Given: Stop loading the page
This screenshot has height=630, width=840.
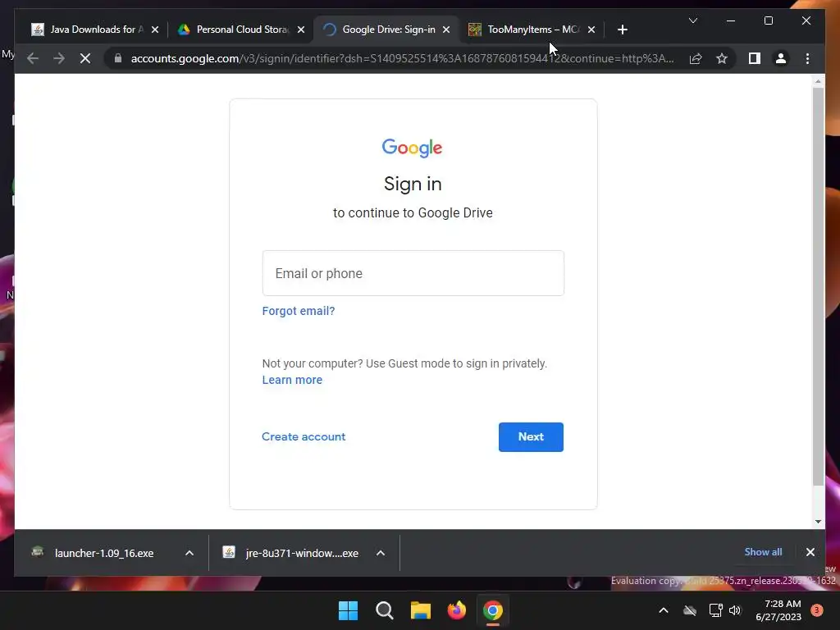Looking at the screenshot, I should click(x=85, y=58).
